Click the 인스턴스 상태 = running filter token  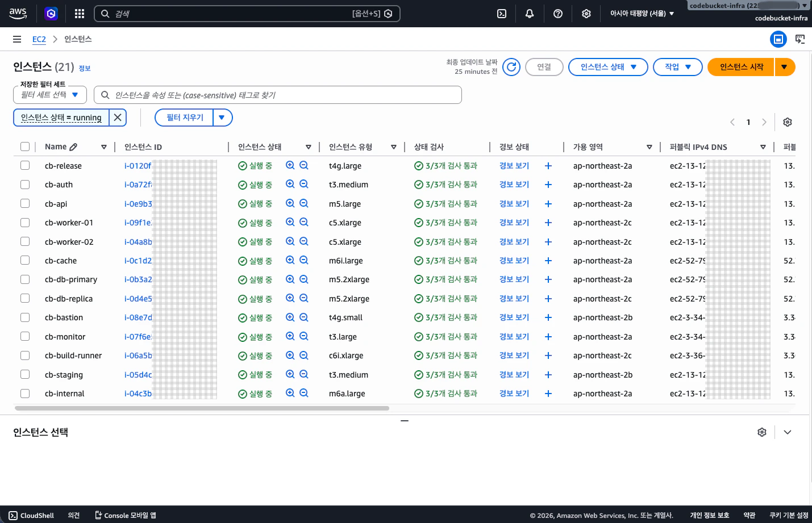tap(61, 118)
